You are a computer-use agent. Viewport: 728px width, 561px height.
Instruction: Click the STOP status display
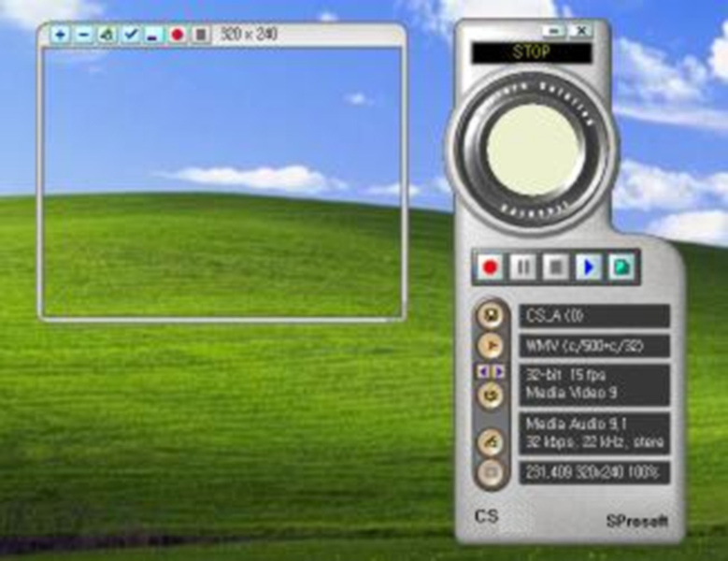click(532, 52)
